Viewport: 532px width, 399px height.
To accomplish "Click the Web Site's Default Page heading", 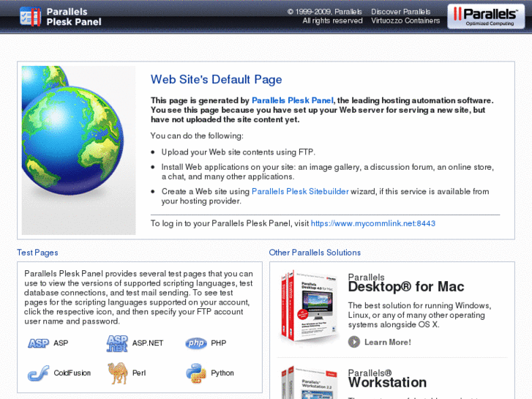I will point(216,80).
